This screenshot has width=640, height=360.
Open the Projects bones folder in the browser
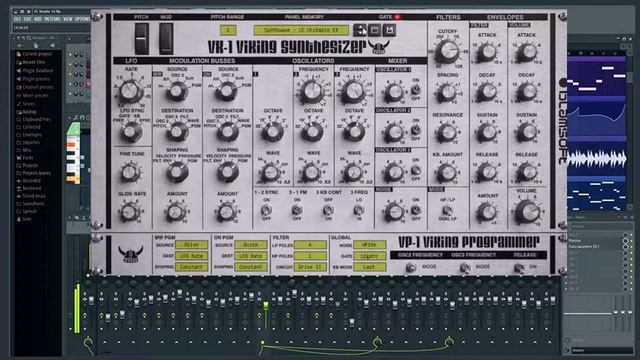point(33,173)
